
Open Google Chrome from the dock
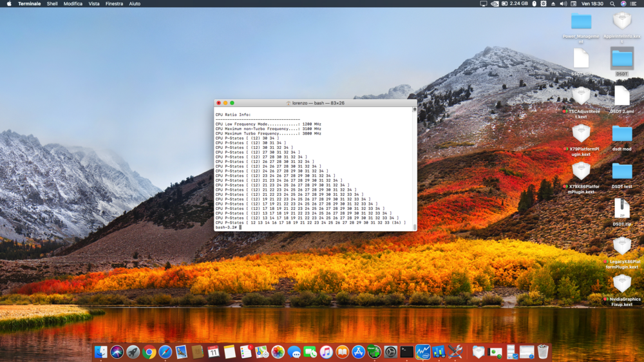149,352
